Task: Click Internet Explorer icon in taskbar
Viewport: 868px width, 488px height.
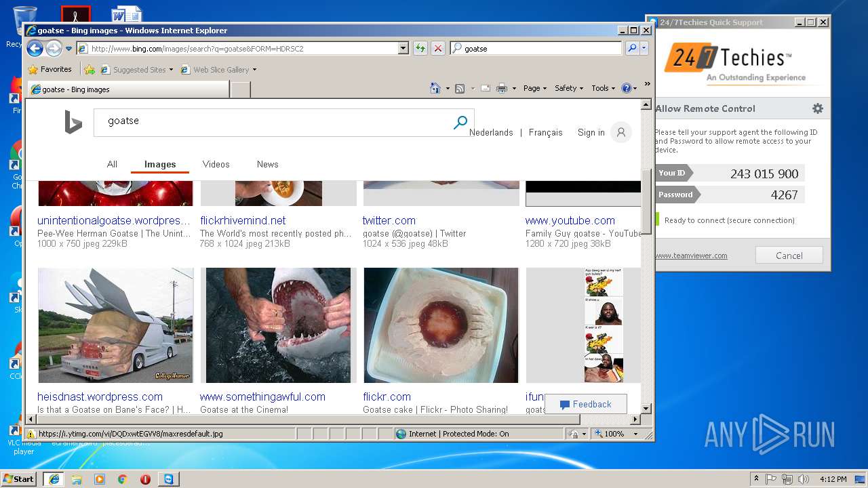Action: (x=54, y=479)
